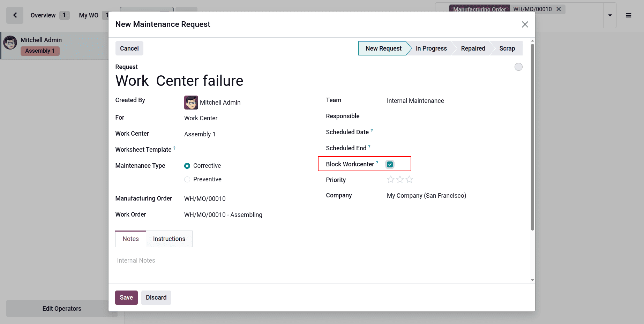Show the Block Workcenter help tooltip icon

tap(377, 163)
